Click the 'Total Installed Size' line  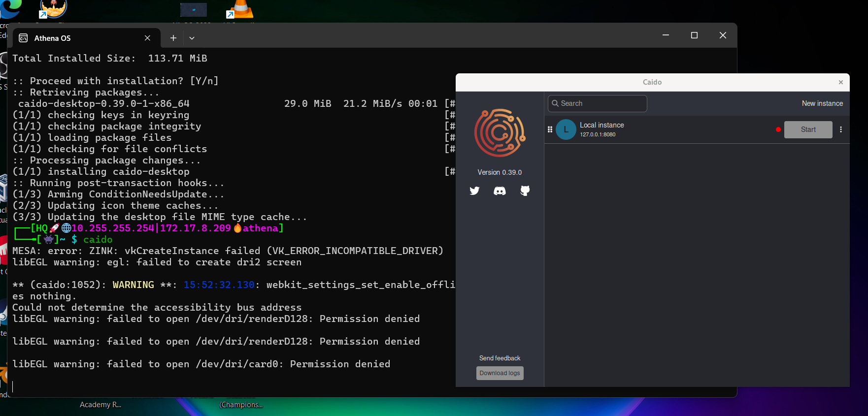coord(110,59)
